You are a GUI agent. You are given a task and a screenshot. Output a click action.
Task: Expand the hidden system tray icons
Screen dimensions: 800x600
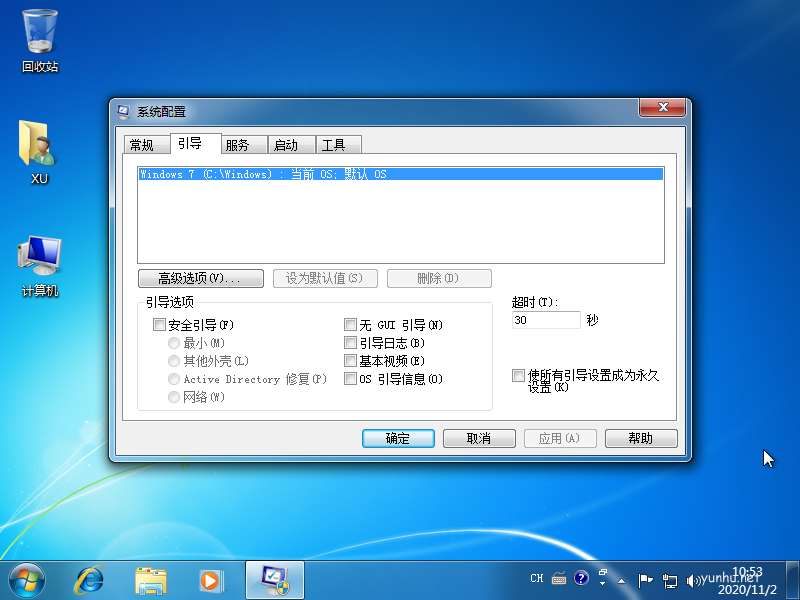tap(621, 581)
